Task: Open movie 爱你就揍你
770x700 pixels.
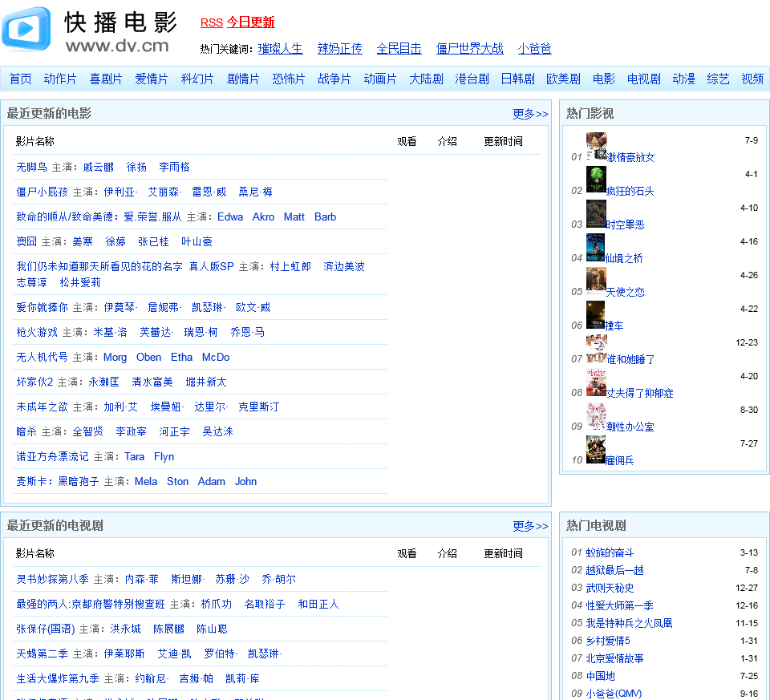Action: point(42,307)
